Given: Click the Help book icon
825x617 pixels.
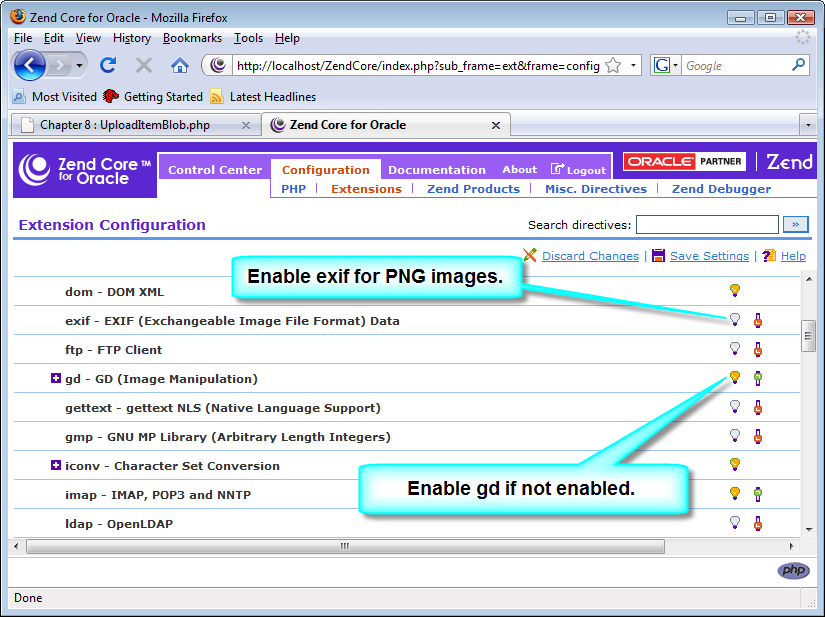Looking at the screenshot, I should 769,256.
